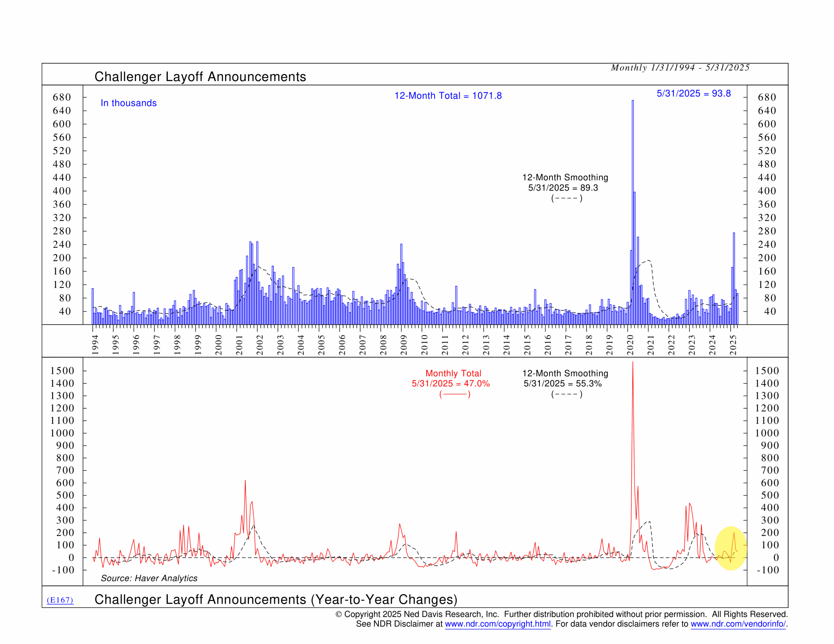Click the 2009 year label on axis
The width and height of the screenshot is (834, 644).
404,345
